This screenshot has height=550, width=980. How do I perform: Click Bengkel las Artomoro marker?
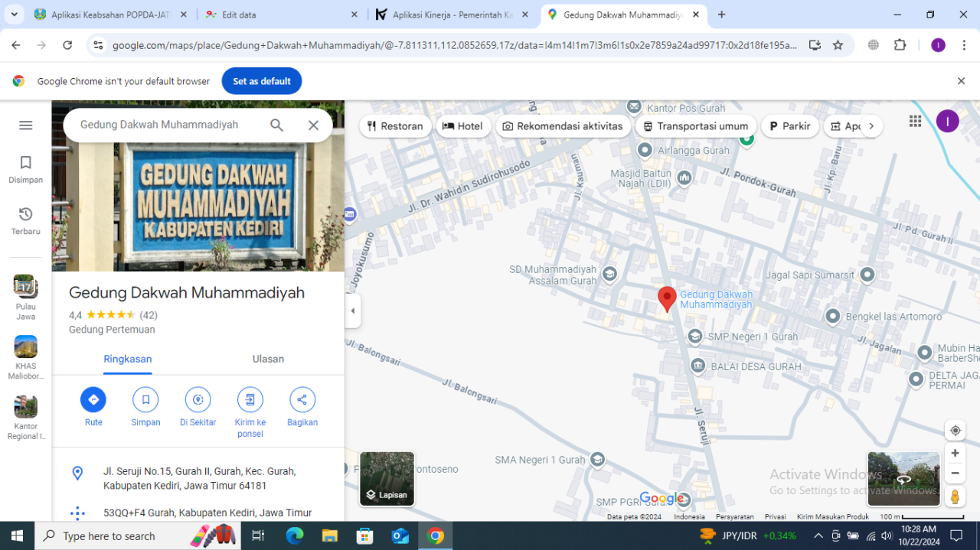click(x=833, y=316)
